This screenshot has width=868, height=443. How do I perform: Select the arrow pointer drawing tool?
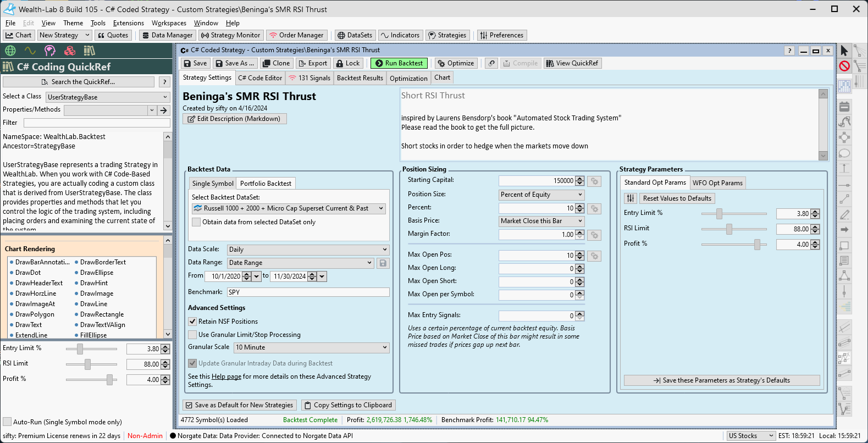point(844,51)
